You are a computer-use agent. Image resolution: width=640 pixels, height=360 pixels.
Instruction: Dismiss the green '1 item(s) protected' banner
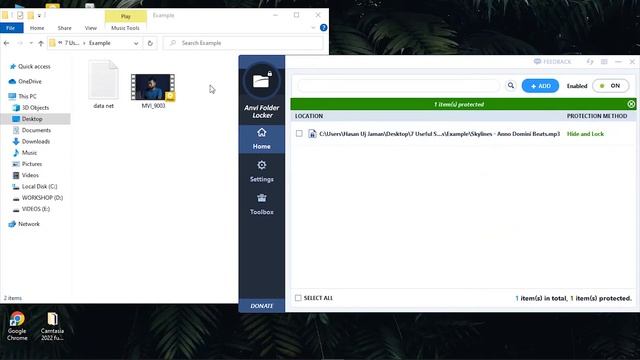pyautogui.click(x=631, y=104)
